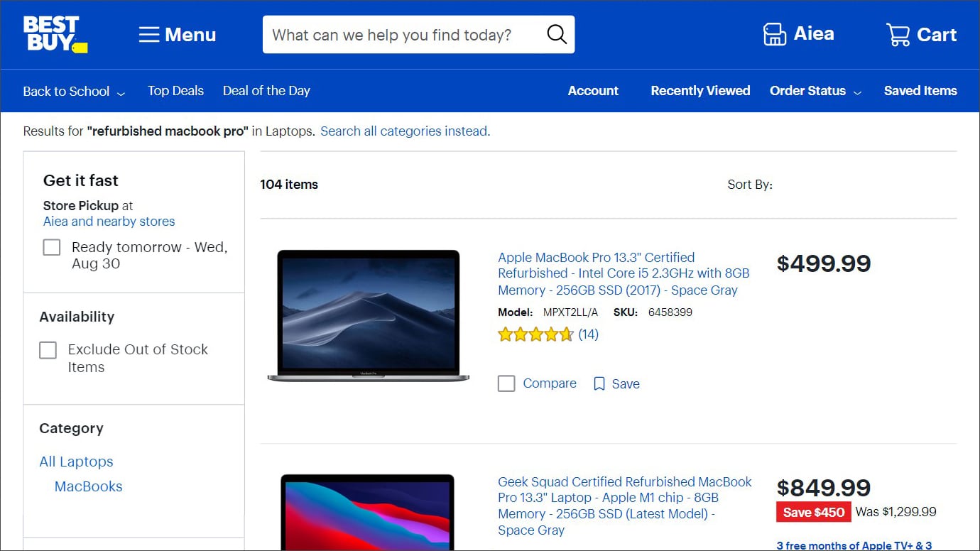The image size is (980, 551).
Task: Open the (14) reviews link
Action: tap(588, 334)
